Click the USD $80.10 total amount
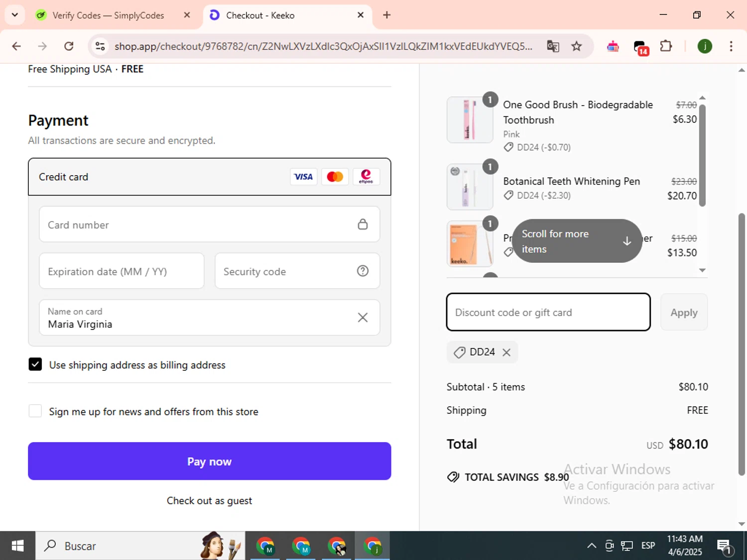 coord(677,444)
